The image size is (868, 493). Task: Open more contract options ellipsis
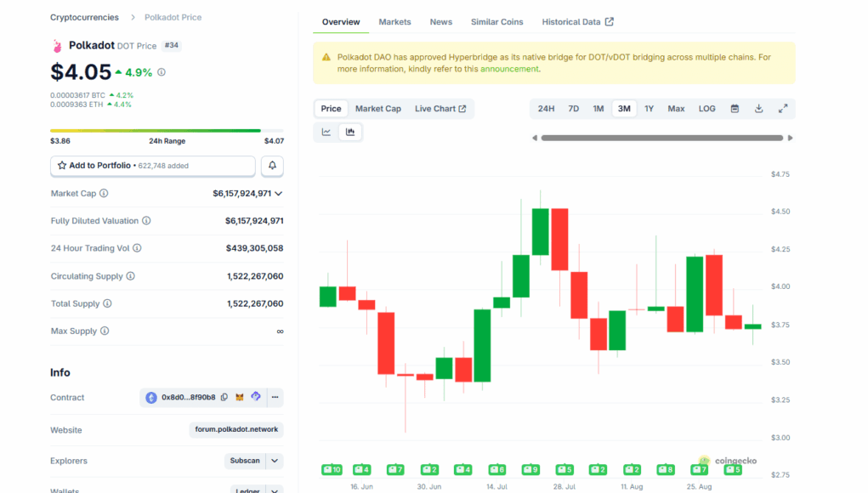coord(275,397)
